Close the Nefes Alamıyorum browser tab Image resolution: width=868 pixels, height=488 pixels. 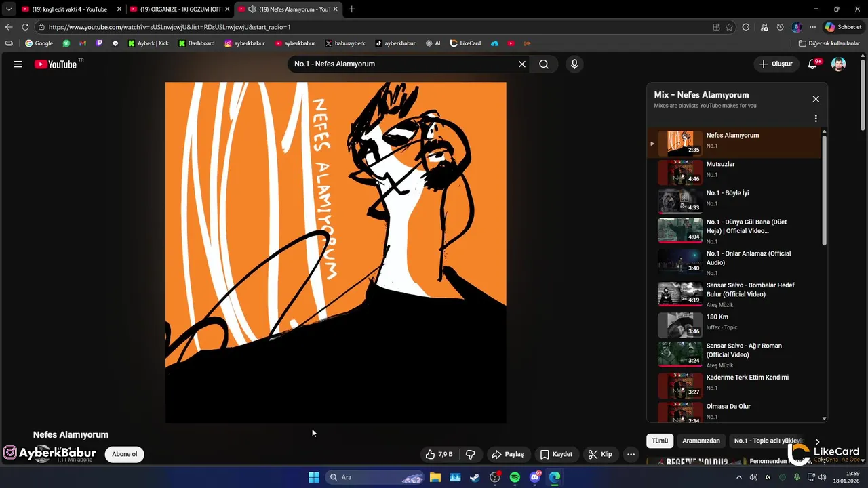(x=335, y=9)
